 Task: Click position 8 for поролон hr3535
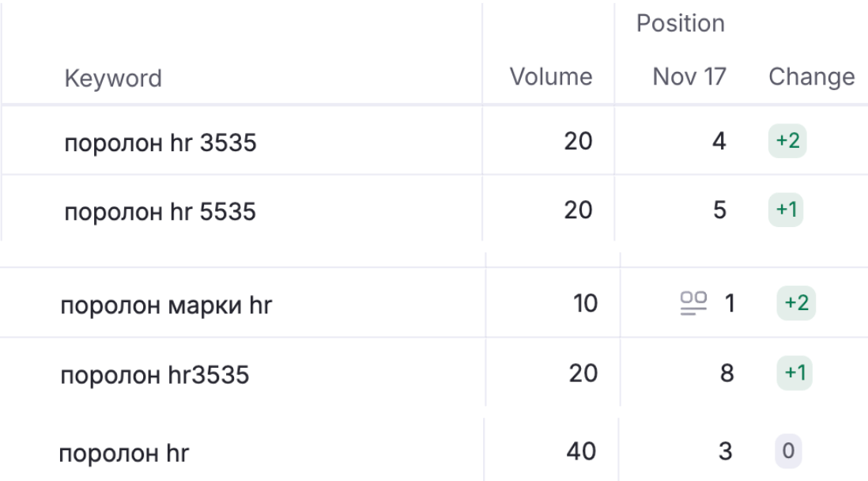pyautogui.click(x=727, y=373)
